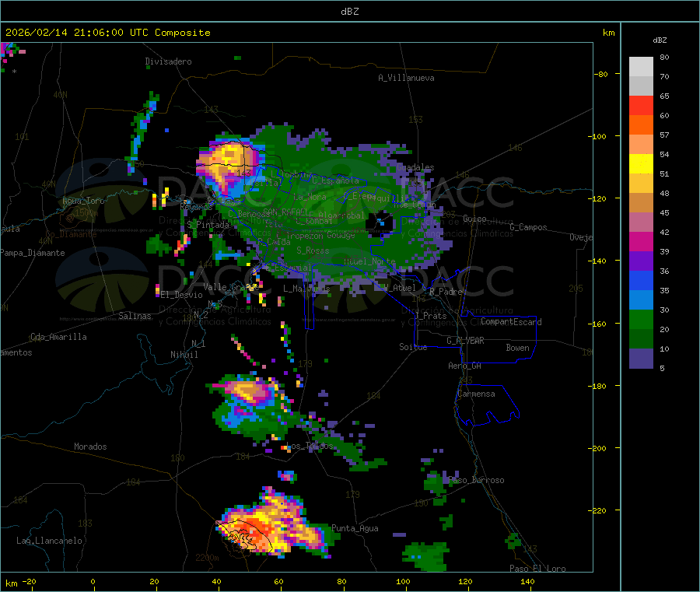This screenshot has width=700, height=592.
Task: Click the 'Aero_GA' map label
Action: pyautogui.click(x=465, y=366)
